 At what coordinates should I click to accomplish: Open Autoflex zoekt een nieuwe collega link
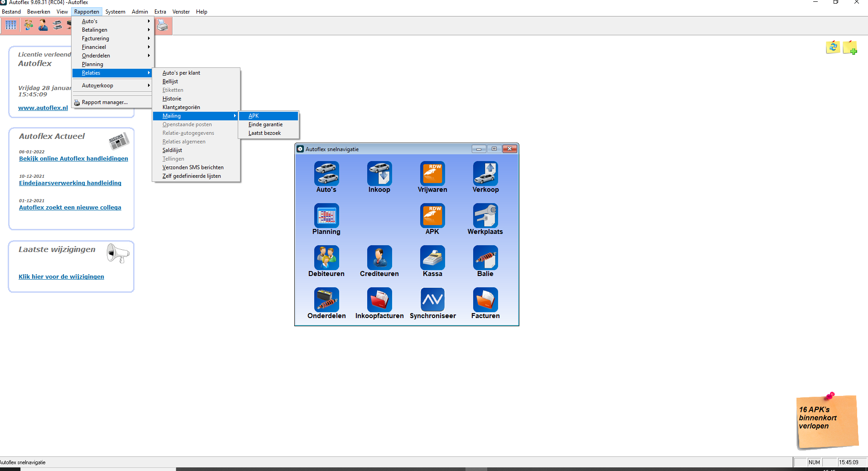tap(70, 208)
